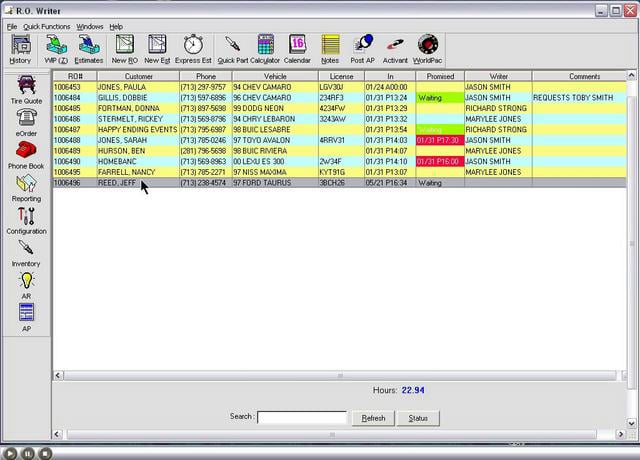This screenshot has width=640, height=460.
Task: Open AP module in sidebar
Action: [x=26, y=318]
